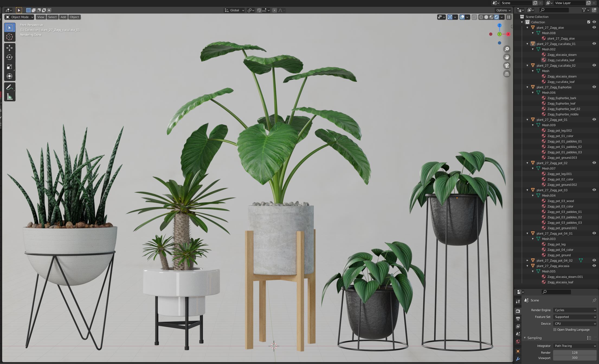Enable Open Shading Language checkbox

555,330
